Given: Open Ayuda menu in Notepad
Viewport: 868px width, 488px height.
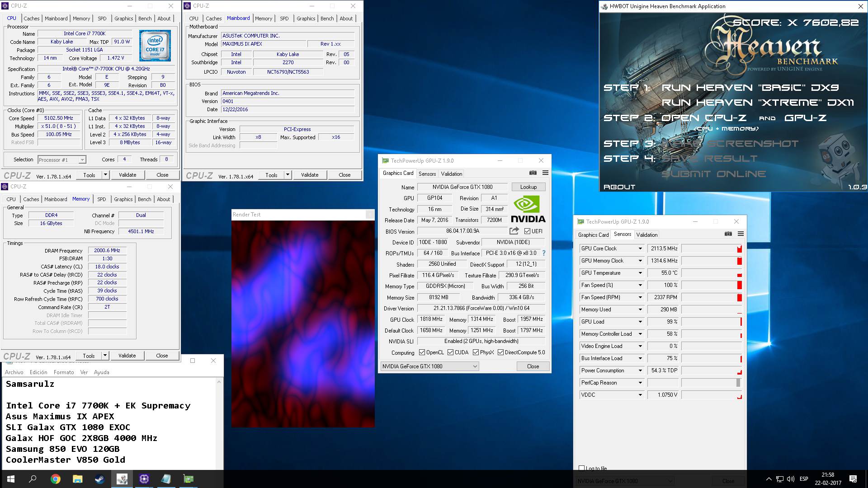Looking at the screenshot, I should [x=101, y=372].
